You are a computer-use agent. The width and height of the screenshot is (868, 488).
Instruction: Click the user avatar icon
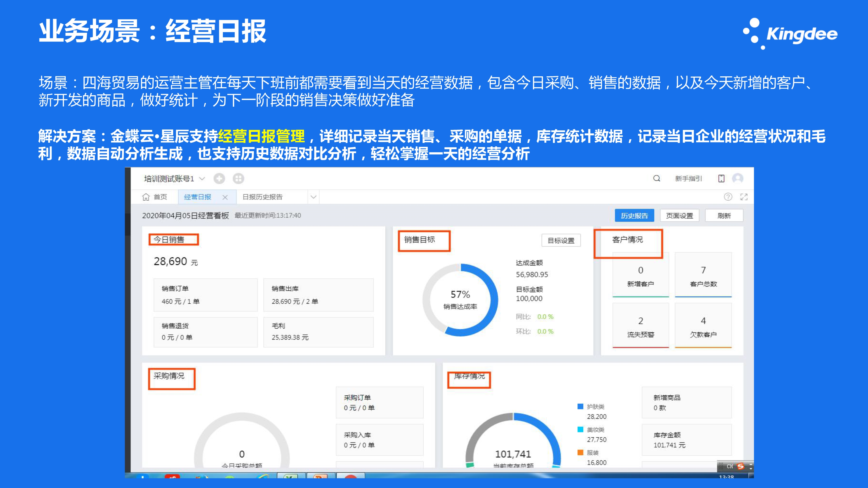pos(738,178)
